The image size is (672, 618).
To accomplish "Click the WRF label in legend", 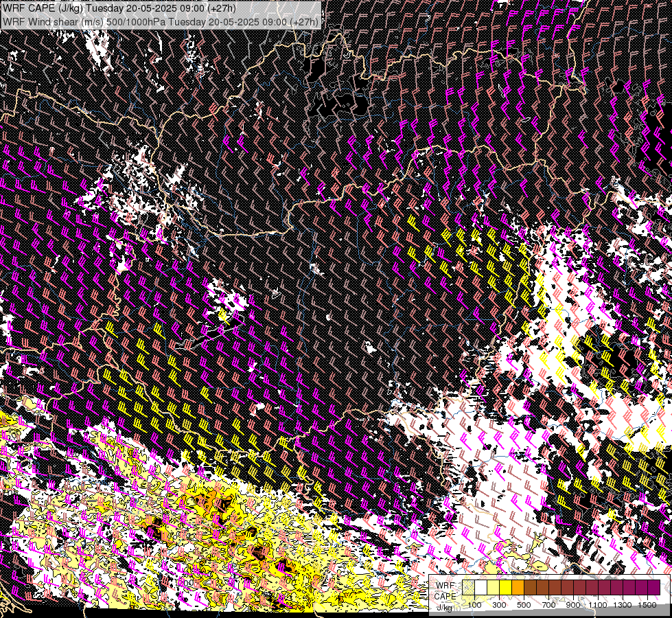I will (445, 586).
